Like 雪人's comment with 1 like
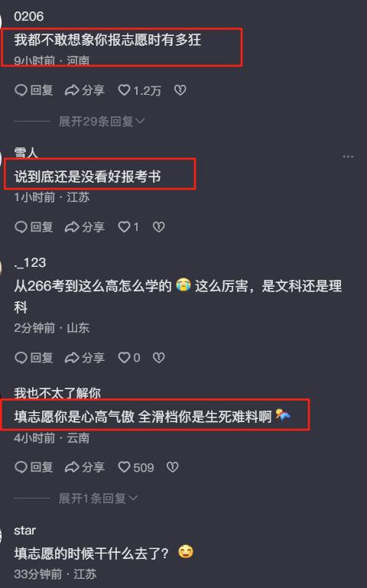Viewport: 367px width, 588px height. (128, 227)
